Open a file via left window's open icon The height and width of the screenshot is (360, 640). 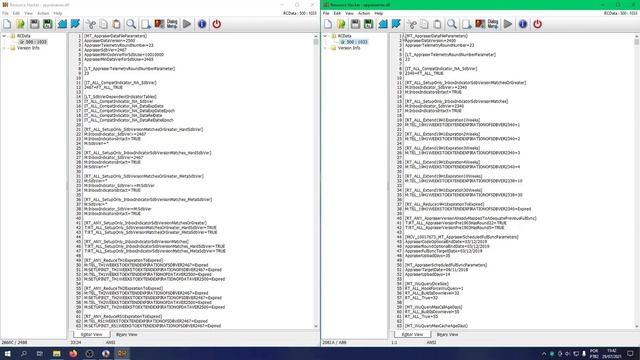pos(20,24)
